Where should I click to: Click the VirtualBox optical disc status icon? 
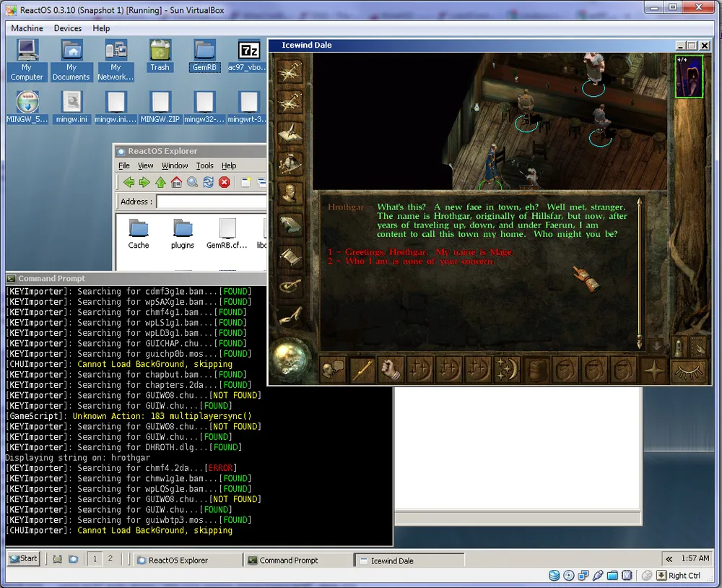[x=569, y=576]
